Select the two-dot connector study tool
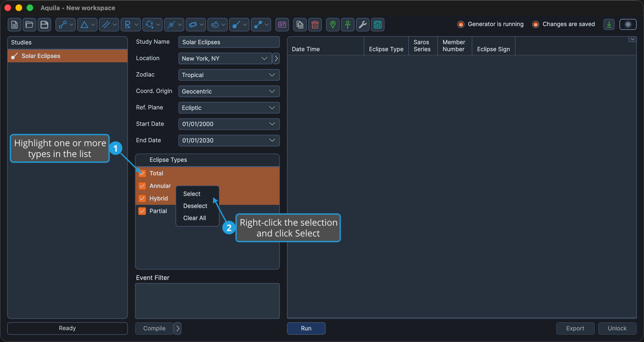 (x=261, y=25)
